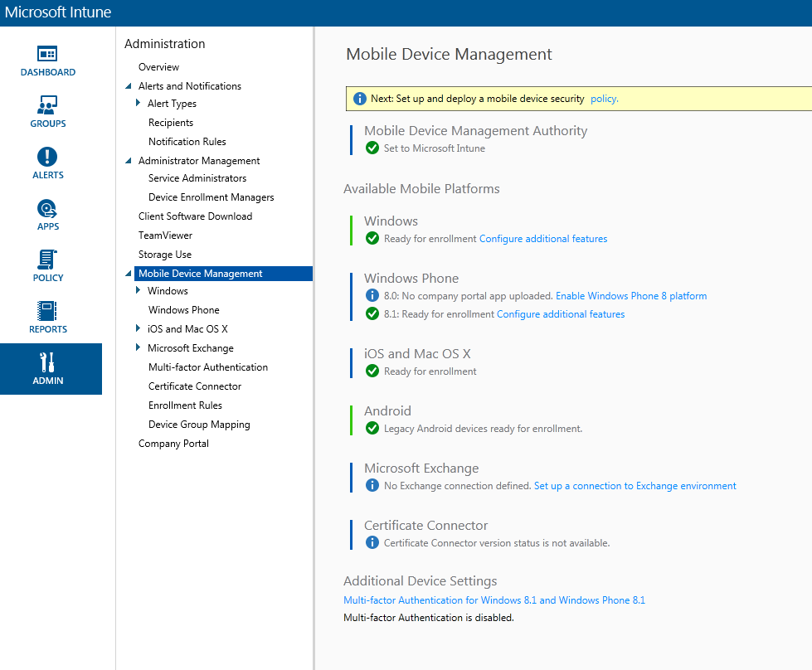This screenshot has width=812, height=670.
Task: Select Alerts and Notifications label
Action: pos(190,86)
